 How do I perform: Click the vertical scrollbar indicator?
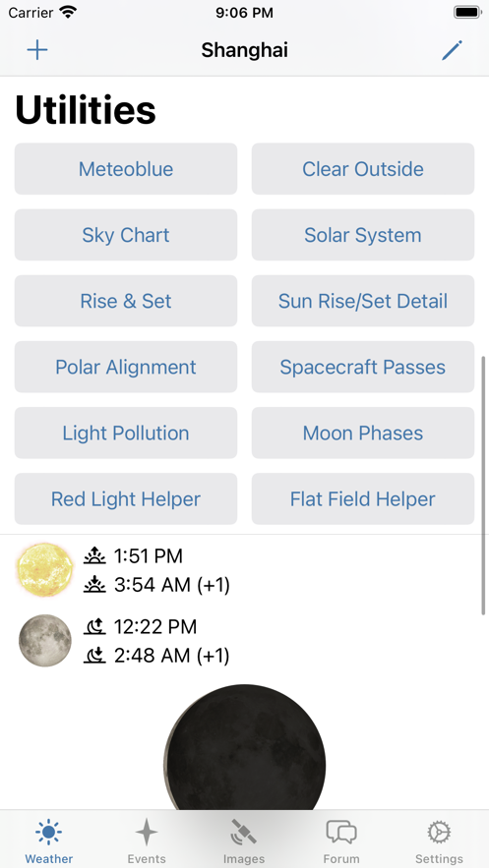(484, 486)
